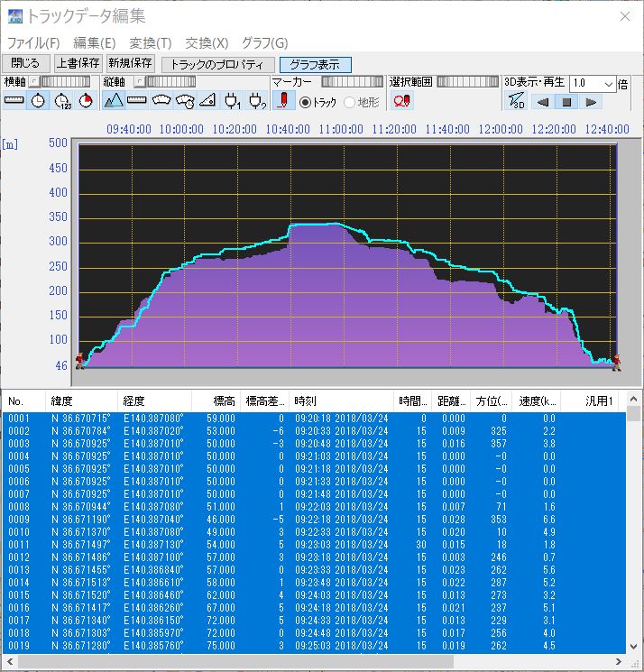Click the forward play arrow button
This screenshot has width=644, height=672.
click(591, 102)
